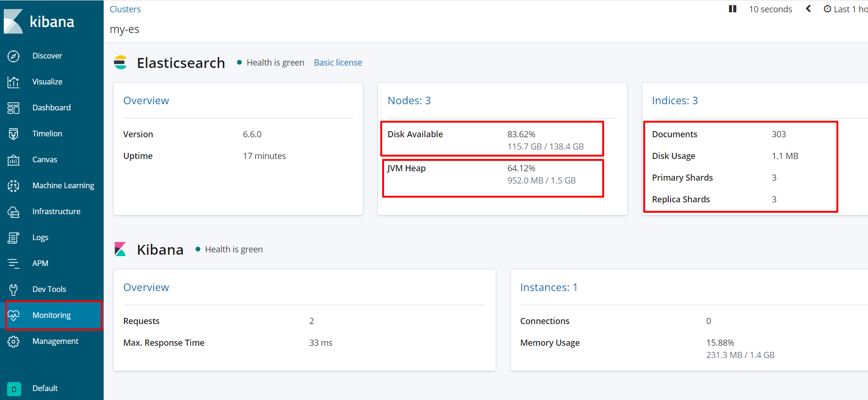
Task: Select Visualize in the sidebar menu
Action: [x=47, y=82]
